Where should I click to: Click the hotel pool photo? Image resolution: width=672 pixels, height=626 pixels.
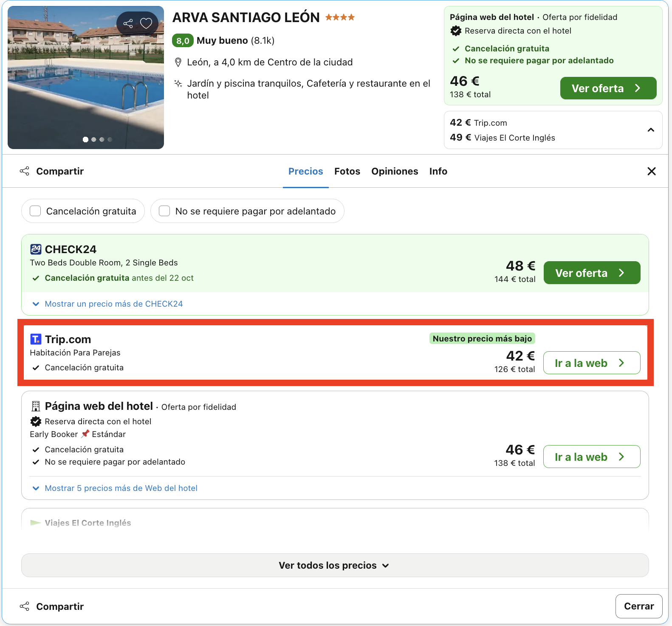[86, 78]
